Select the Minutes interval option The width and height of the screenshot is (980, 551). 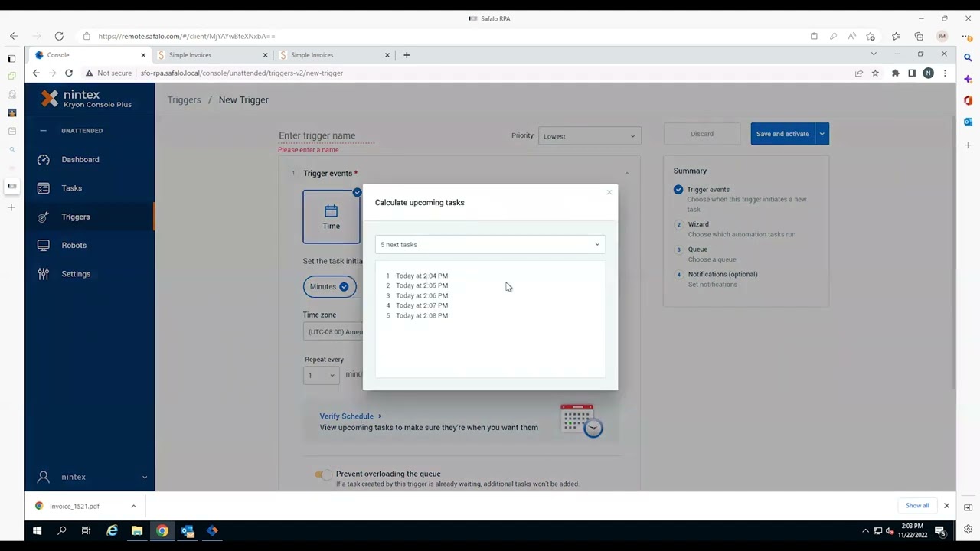pyautogui.click(x=330, y=286)
